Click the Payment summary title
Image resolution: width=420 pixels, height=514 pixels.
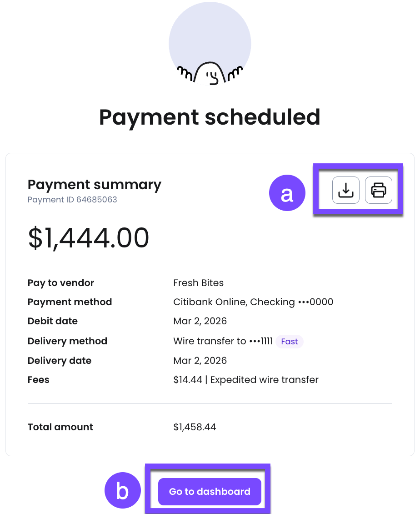click(x=95, y=185)
